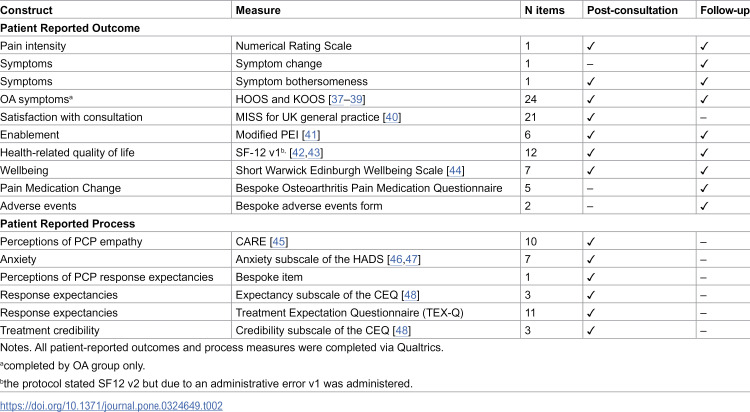Follow citation 48 in Credibility subscale row
750x412 pixels.
pos(402,330)
